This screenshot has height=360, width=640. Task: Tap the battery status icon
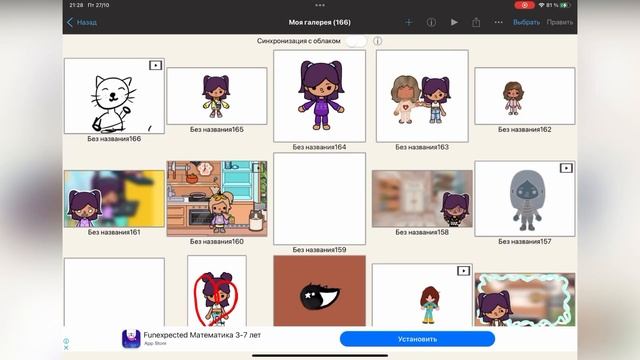[x=565, y=5]
